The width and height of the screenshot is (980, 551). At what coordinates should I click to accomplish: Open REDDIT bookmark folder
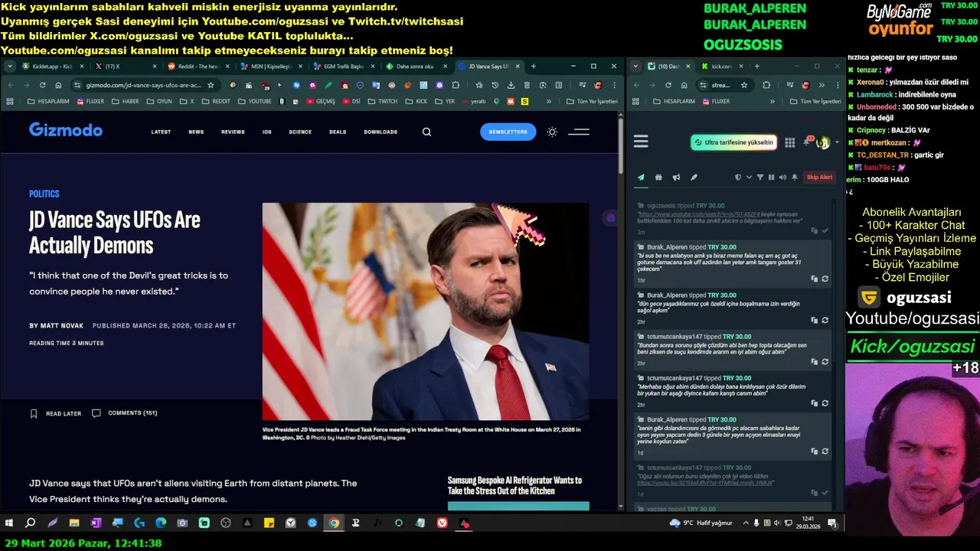tap(215, 101)
